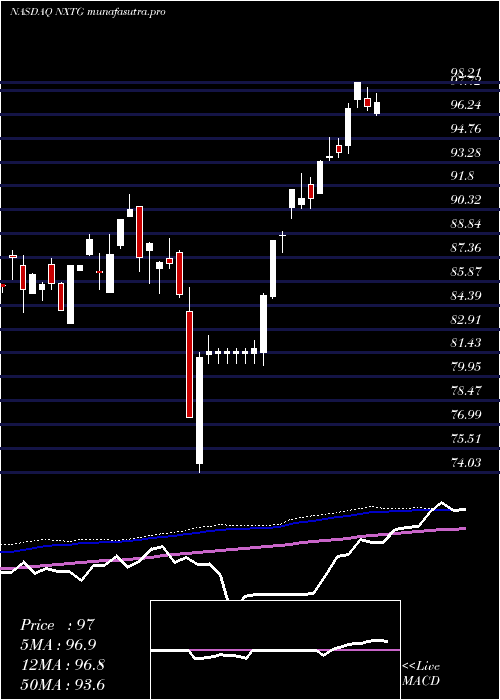Select the 74.03 price axis label

pyautogui.click(x=466, y=462)
